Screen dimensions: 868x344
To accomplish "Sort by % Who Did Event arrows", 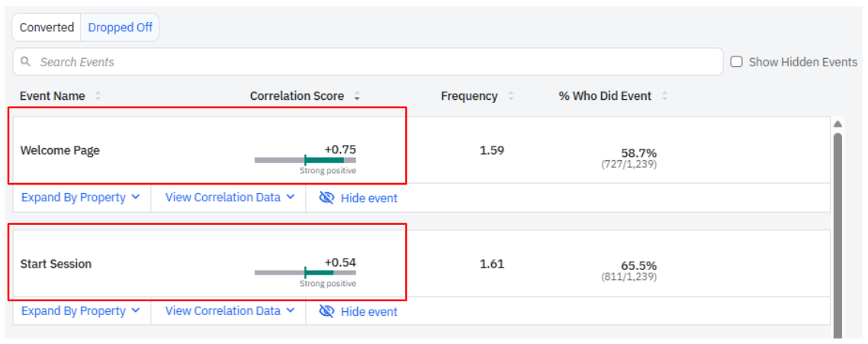I will click(x=664, y=96).
